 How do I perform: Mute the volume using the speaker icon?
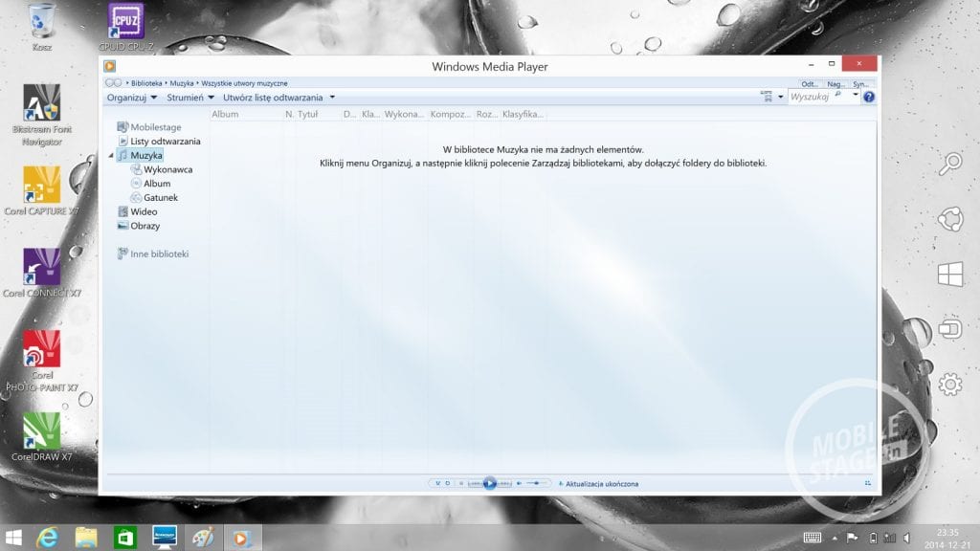click(x=520, y=483)
